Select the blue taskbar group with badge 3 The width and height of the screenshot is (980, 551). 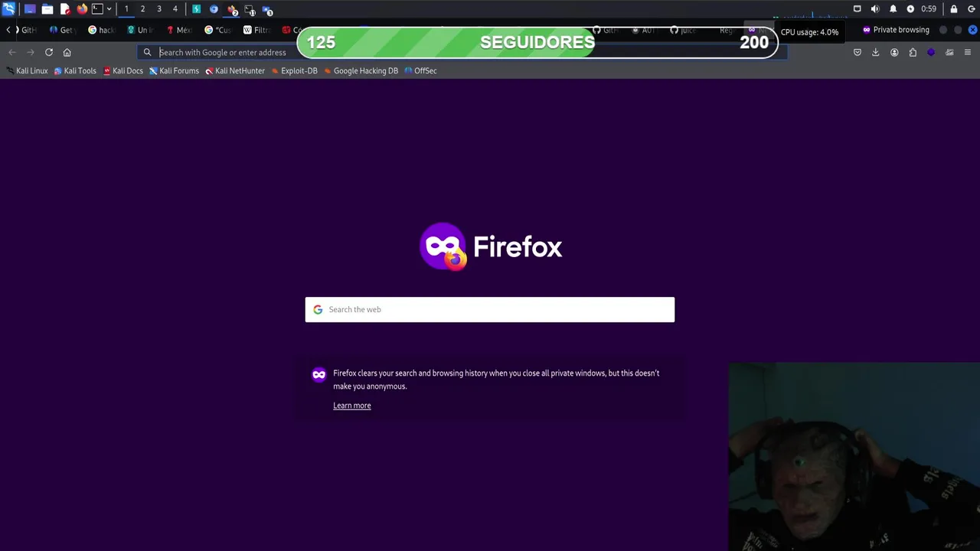tap(267, 10)
